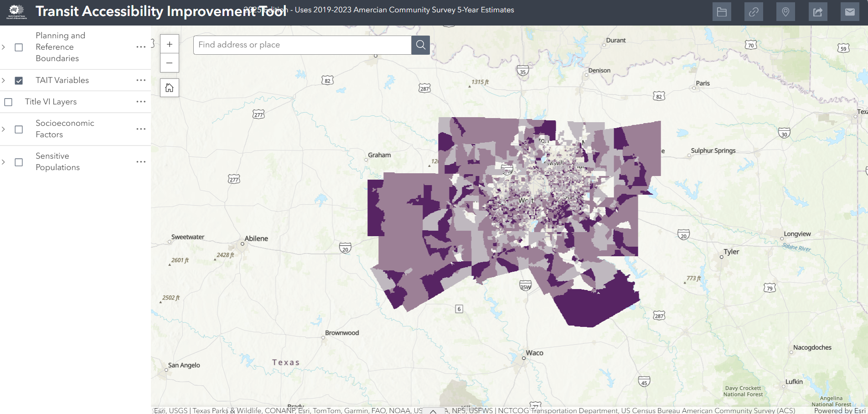Open the saved projects folder icon in header
The width and height of the screenshot is (868, 414).
click(722, 12)
